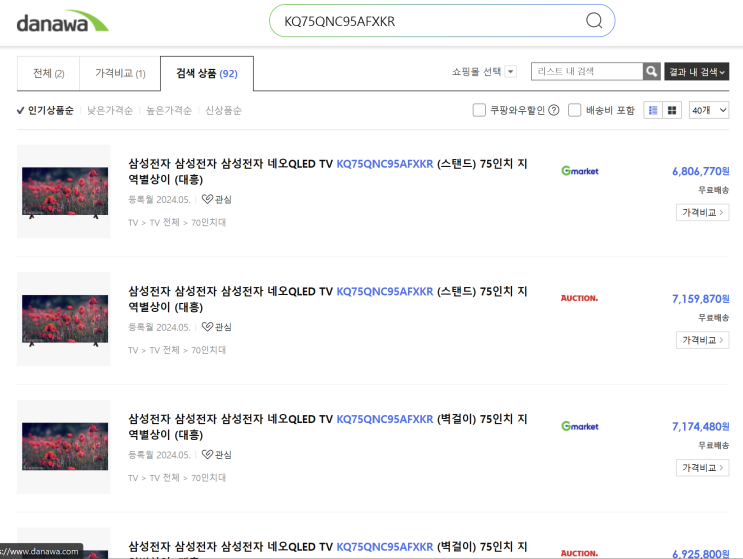Click the list search magnifier button
The image size is (743, 559).
pyautogui.click(x=652, y=72)
